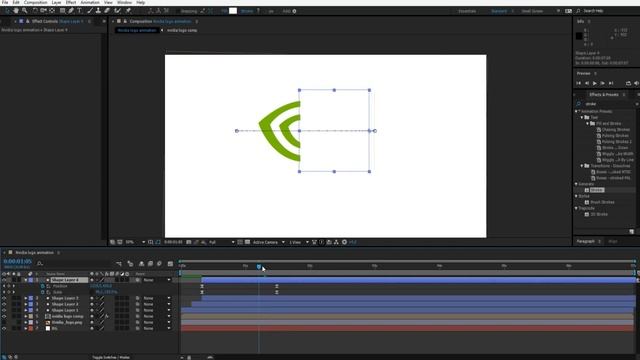Viewport: 640px width, 360px height.
Task: Select the Pan Behind anchor point tool
Action: (x=52, y=11)
